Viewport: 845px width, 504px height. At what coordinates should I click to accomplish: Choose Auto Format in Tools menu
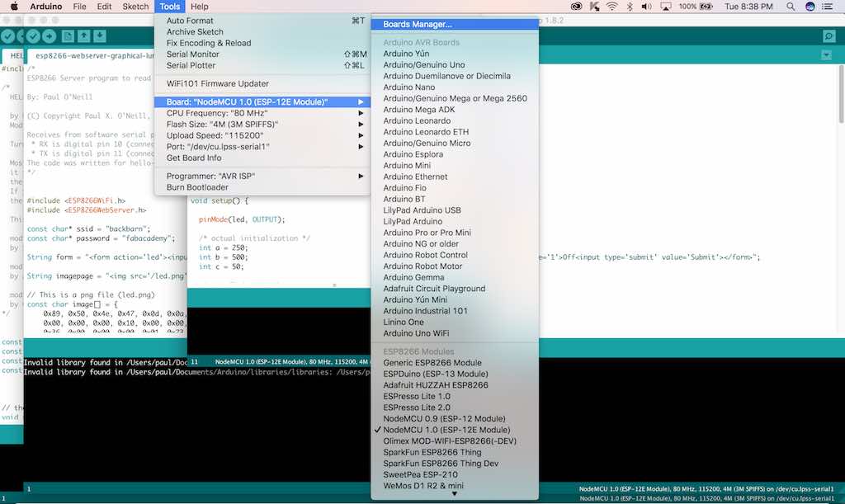(262, 21)
